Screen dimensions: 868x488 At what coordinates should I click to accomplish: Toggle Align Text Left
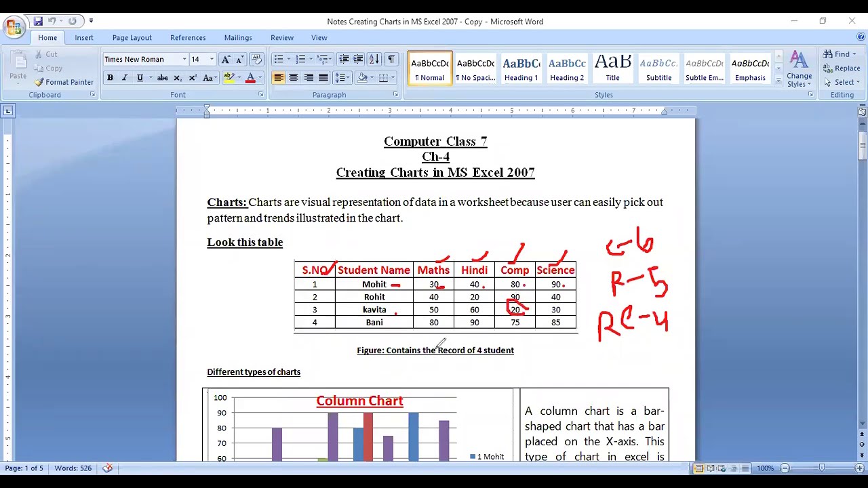[x=279, y=78]
